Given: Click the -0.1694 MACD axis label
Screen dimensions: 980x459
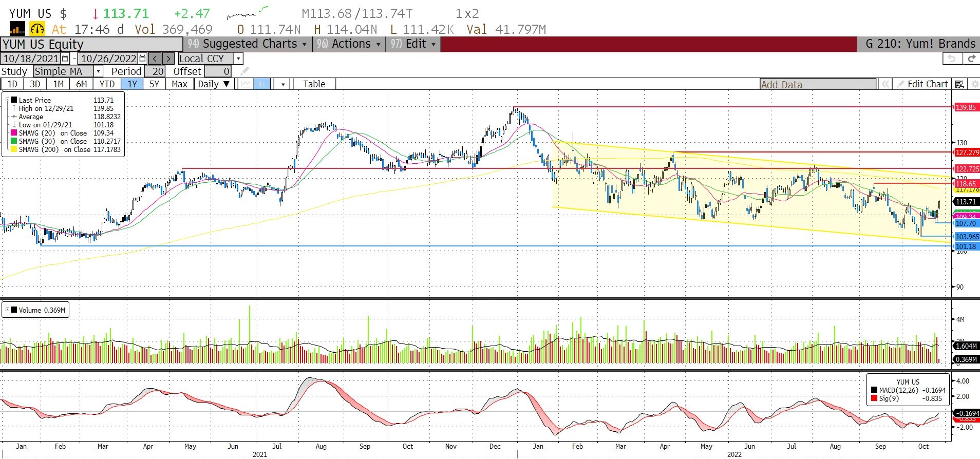Looking at the screenshot, I should (967, 413).
